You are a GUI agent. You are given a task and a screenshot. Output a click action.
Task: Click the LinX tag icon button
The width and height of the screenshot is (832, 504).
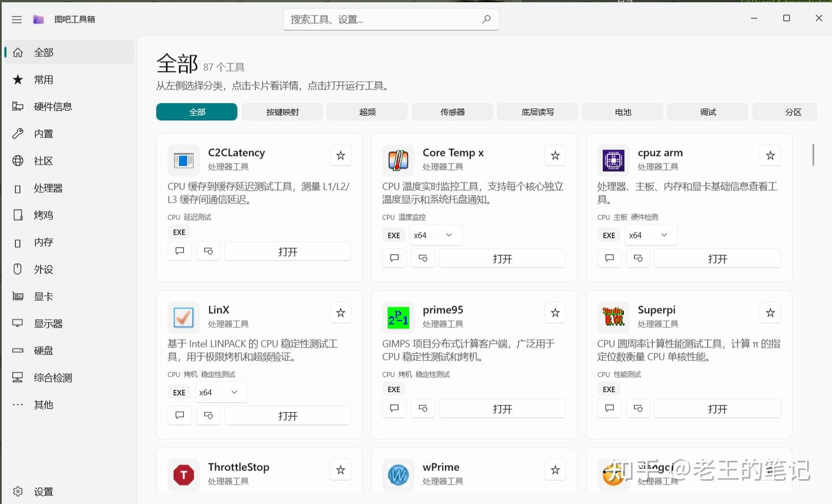pyautogui.click(x=209, y=416)
